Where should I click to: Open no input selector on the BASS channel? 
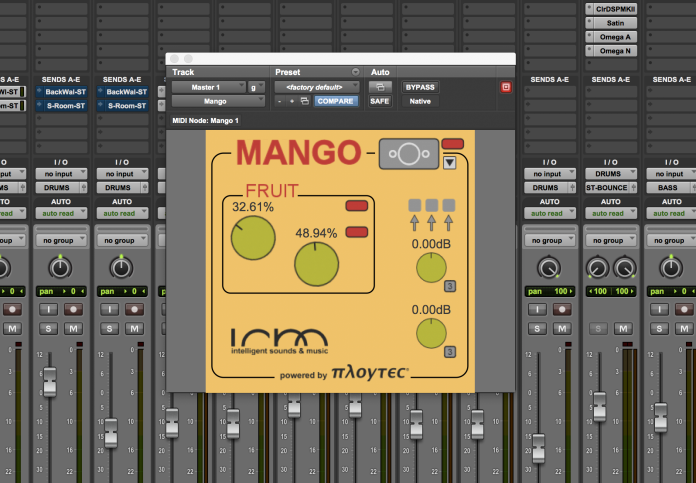click(x=671, y=174)
